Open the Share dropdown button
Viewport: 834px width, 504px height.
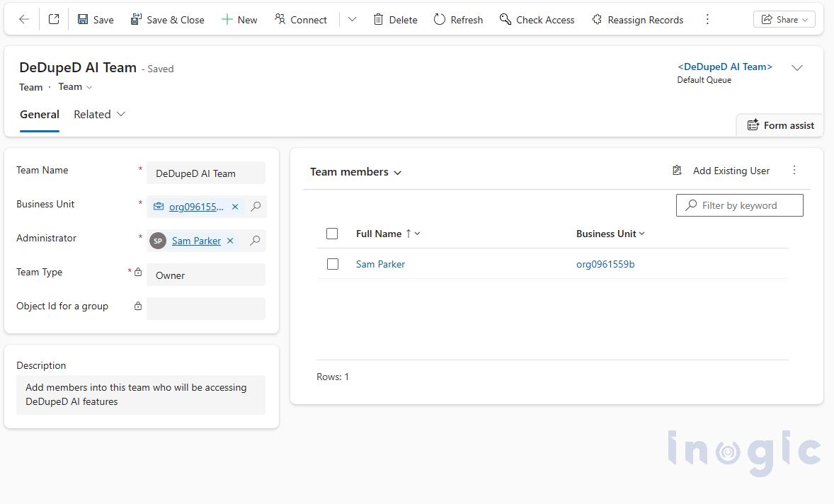point(784,20)
